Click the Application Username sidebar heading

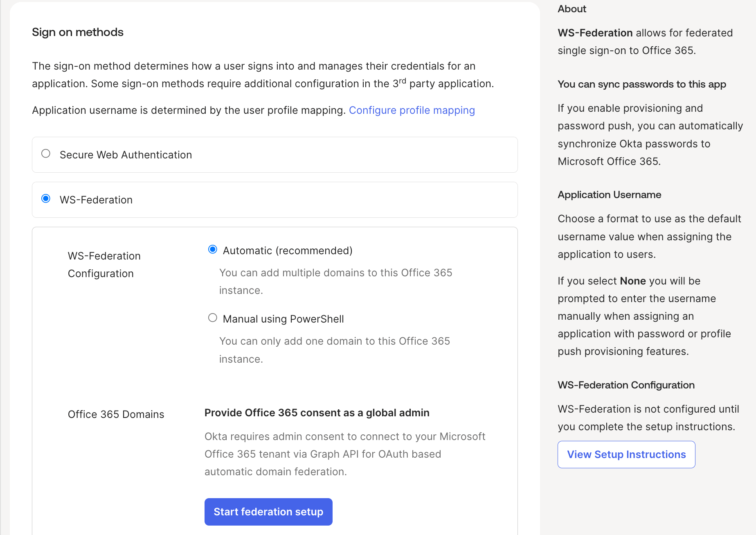coord(609,195)
